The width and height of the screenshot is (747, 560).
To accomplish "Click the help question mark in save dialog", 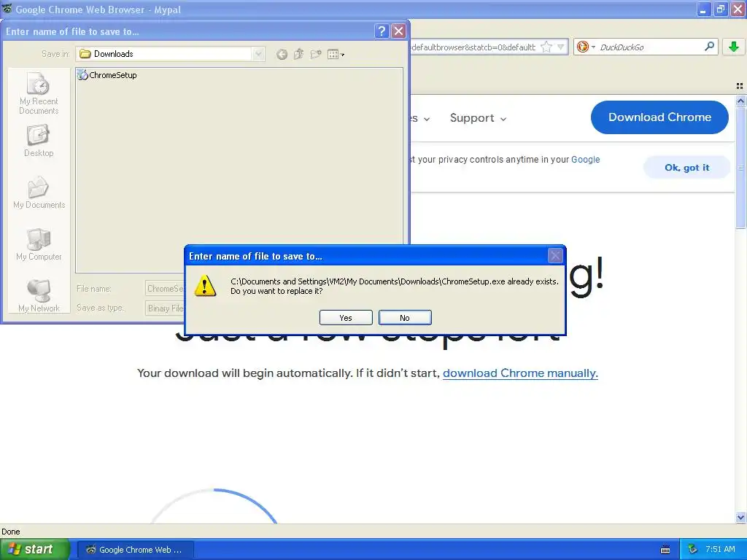I will pyautogui.click(x=382, y=31).
